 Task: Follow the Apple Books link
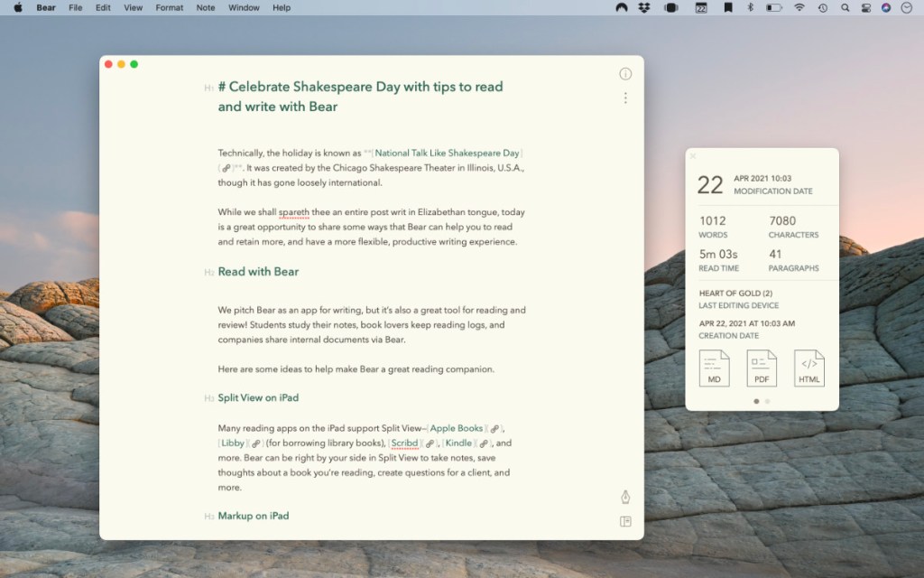pos(457,428)
